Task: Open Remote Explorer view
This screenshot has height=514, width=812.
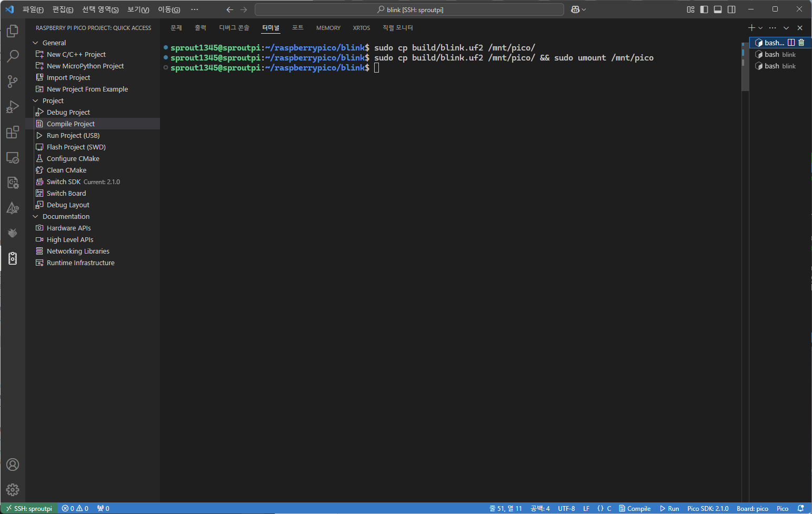Action: (x=13, y=157)
